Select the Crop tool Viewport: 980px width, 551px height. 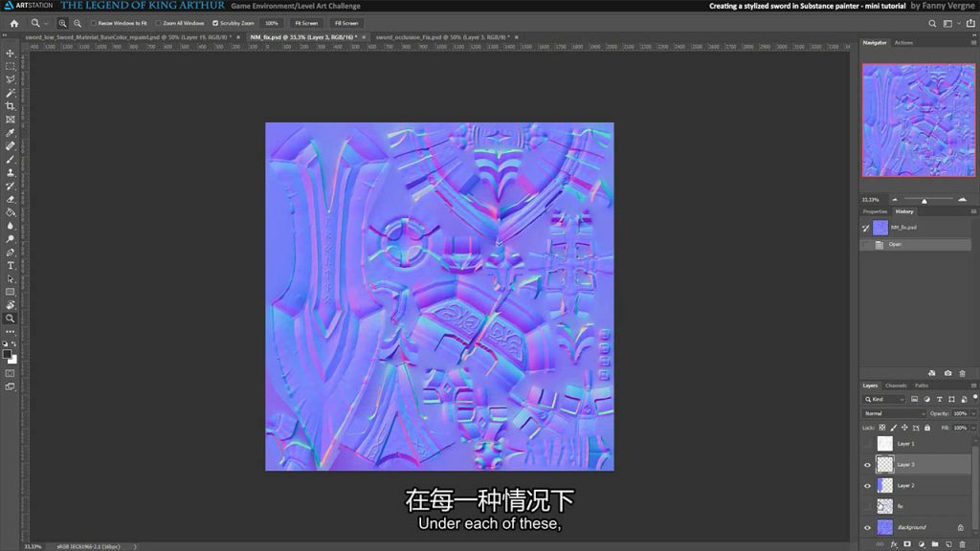[x=10, y=106]
